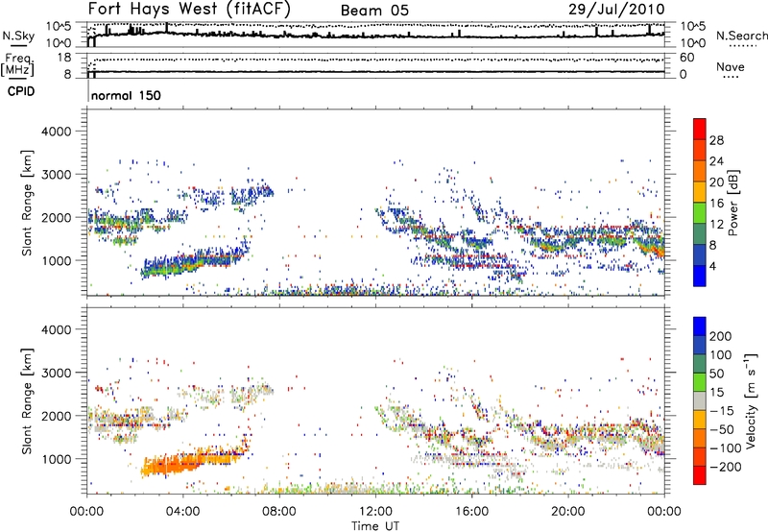Click the rightmost 00:00 time tick label
This screenshot has height=532, width=768.
click(664, 512)
